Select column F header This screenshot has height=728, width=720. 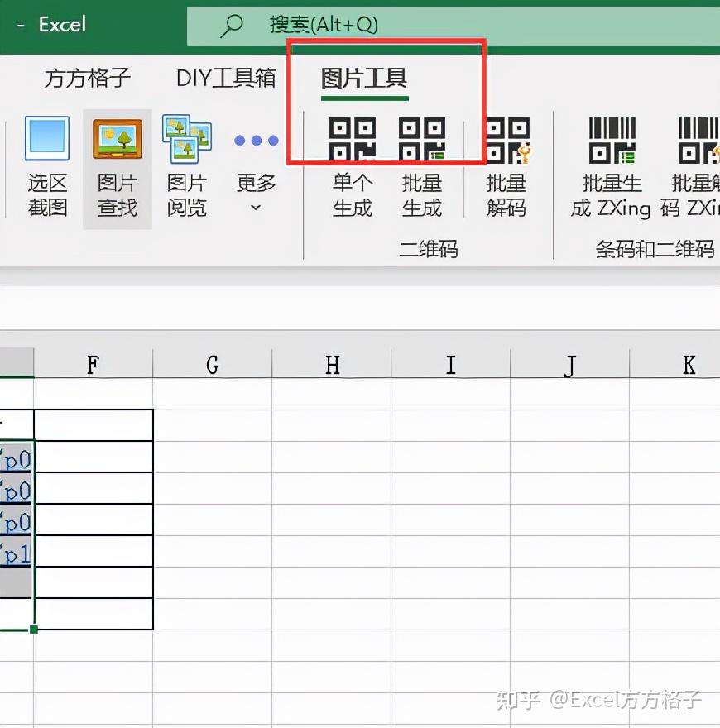pyautogui.click(x=93, y=363)
